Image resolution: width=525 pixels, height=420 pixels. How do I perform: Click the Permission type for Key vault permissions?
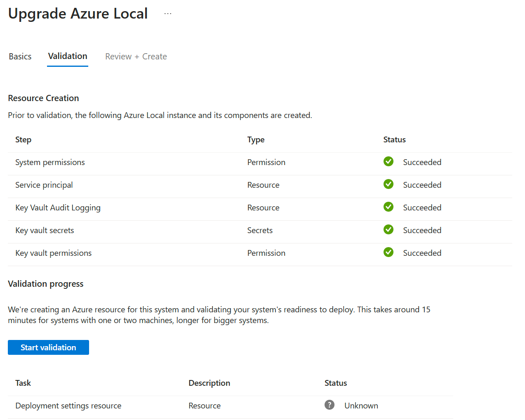pyautogui.click(x=266, y=253)
